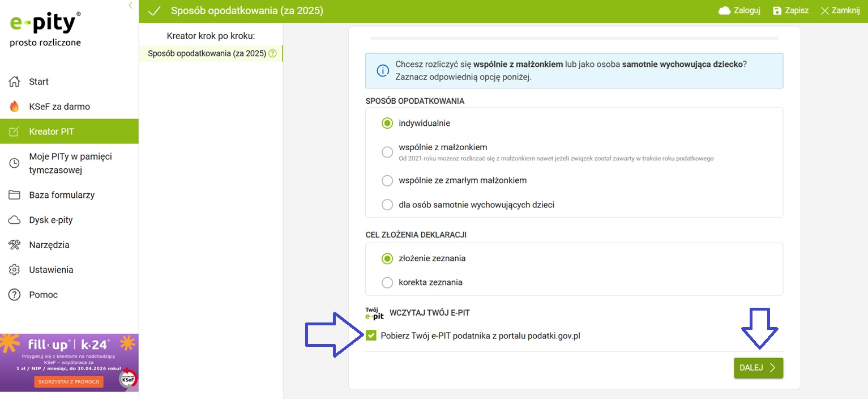Collapse the left sidebar with chevron
868x399 pixels.
click(130, 6)
